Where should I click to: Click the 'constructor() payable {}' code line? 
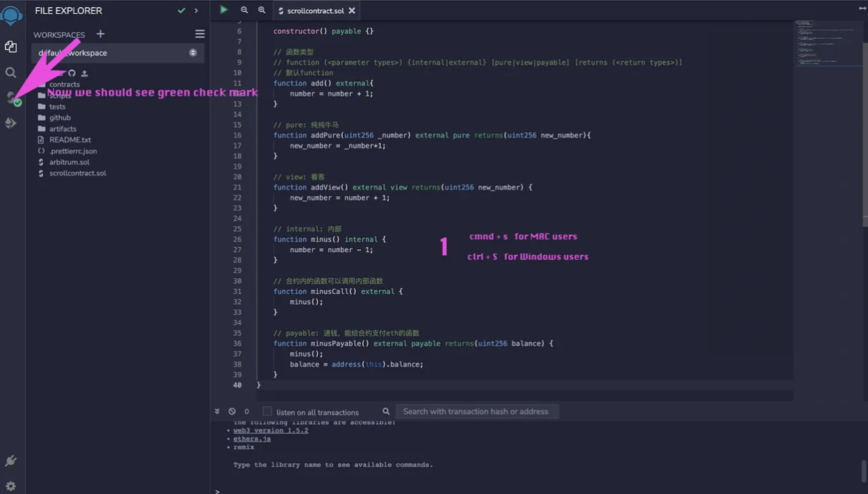pos(323,31)
